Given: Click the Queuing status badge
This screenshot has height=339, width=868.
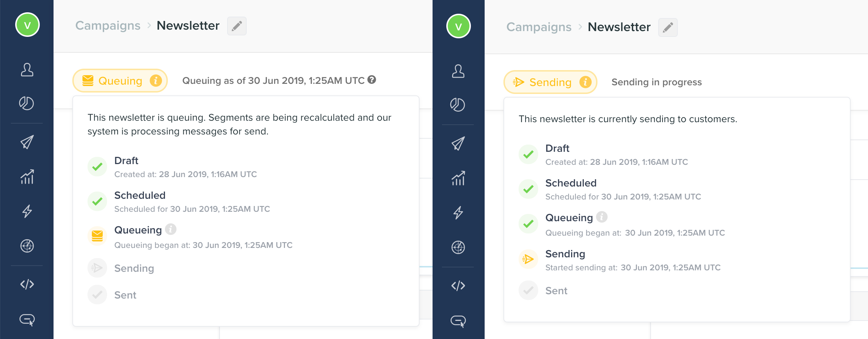Looking at the screenshot, I should [120, 81].
